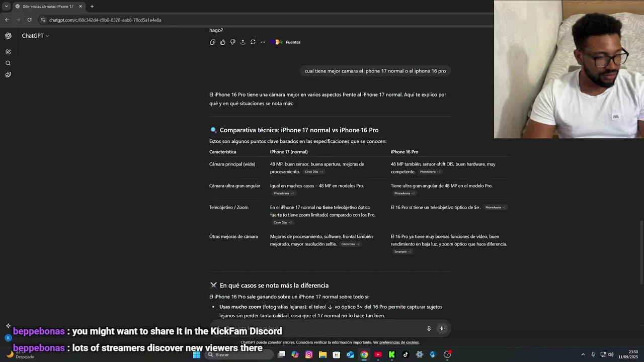Click the Teleobjetivo / Zoom row label

click(229, 207)
